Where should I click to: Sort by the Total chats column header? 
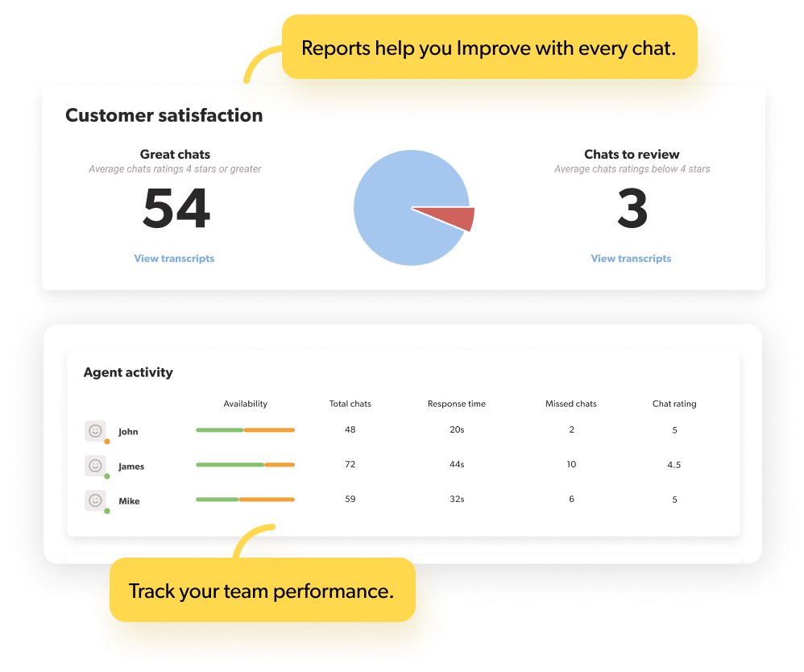350,404
